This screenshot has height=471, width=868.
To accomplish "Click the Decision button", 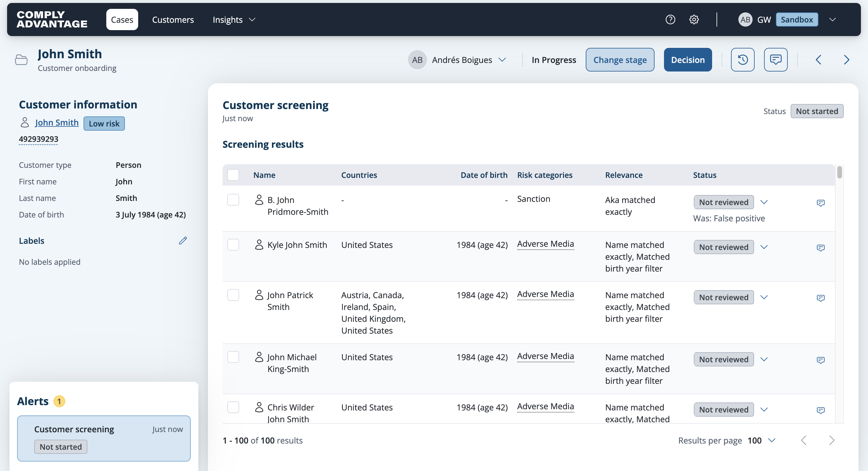I will pyautogui.click(x=688, y=60).
